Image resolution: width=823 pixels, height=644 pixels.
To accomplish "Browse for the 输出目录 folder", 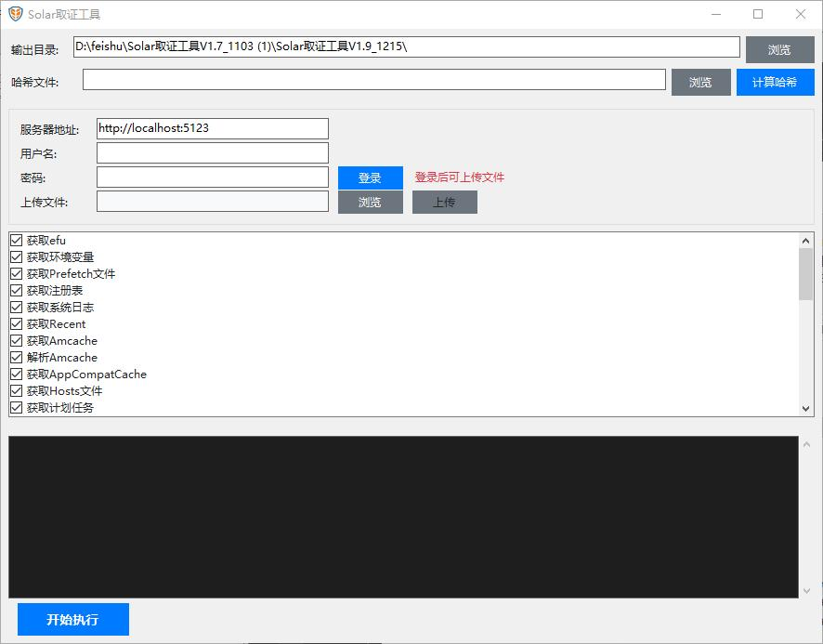I will (778, 50).
